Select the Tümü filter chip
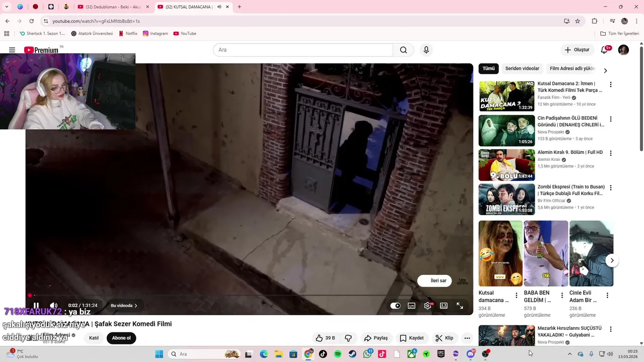644x362 pixels. click(x=489, y=68)
